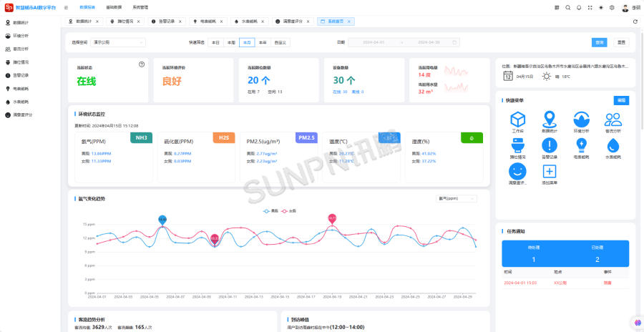Collapse the sidebar using the menu fold icon
Viewport: 644px width, 332px height.
tap(66, 7)
